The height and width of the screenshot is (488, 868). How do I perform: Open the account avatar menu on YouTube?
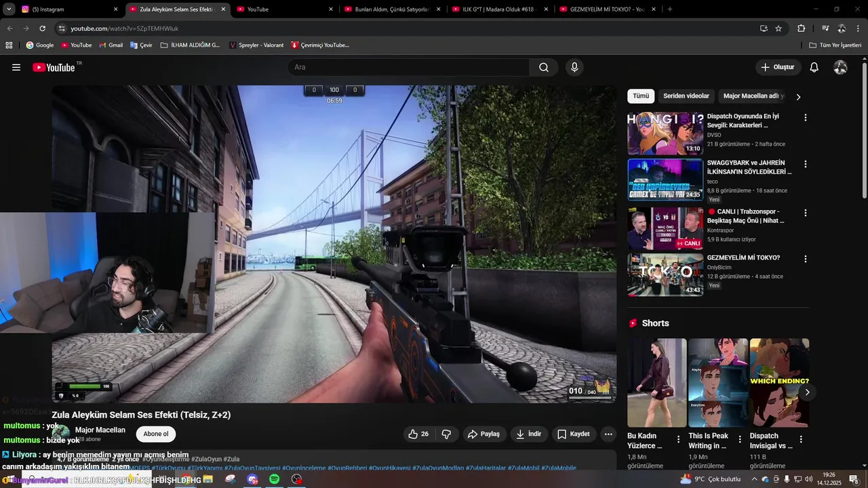840,67
